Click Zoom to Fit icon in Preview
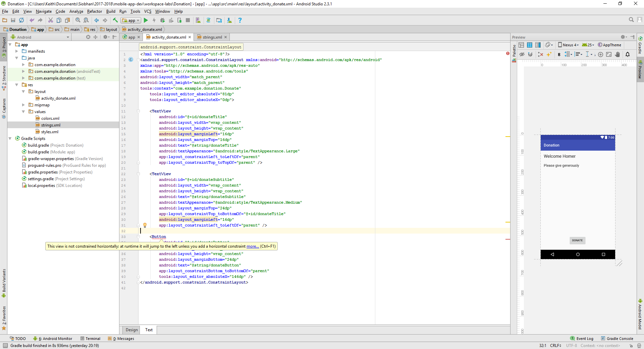This screenshot has height=349, width=644. tap(609, 54)
